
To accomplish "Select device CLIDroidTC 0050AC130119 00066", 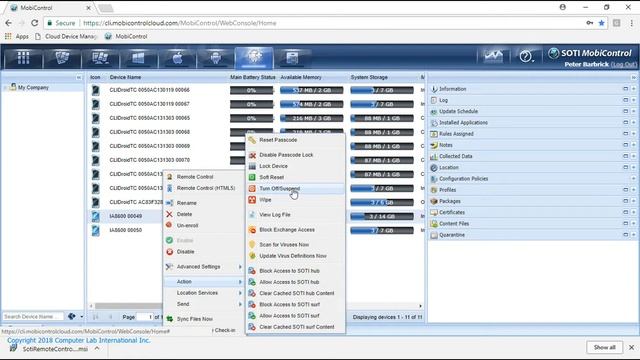I will point(149,90).
